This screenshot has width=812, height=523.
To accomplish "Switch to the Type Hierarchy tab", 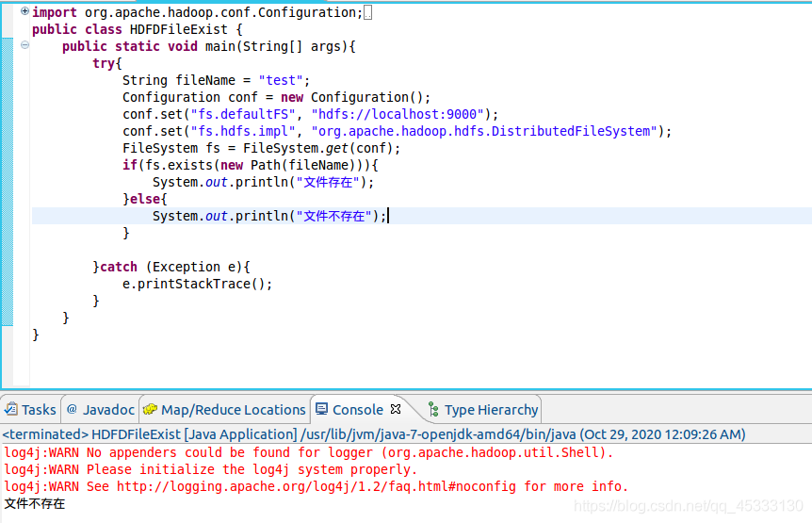I will pyautogui.click(x=483, y=410).
